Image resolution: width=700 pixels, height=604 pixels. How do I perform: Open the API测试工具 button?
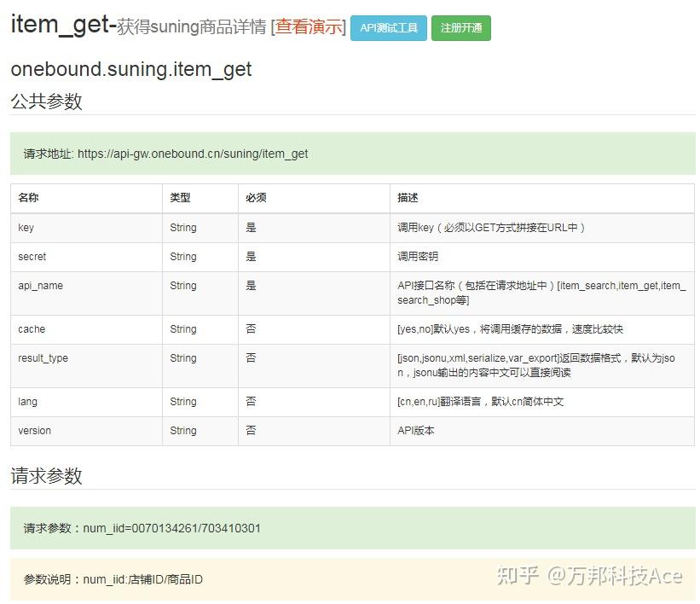click(389, 26)
